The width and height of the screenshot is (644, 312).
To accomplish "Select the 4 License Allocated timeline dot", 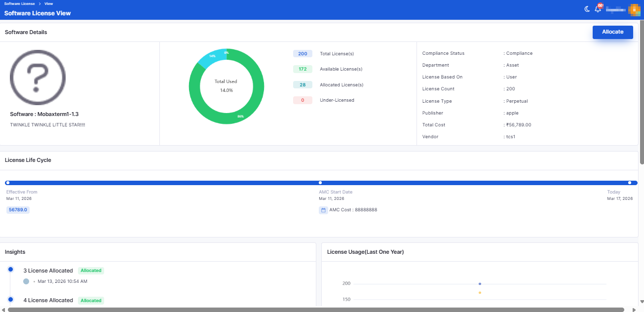I will pyautogui.click(x=10, y=299).
